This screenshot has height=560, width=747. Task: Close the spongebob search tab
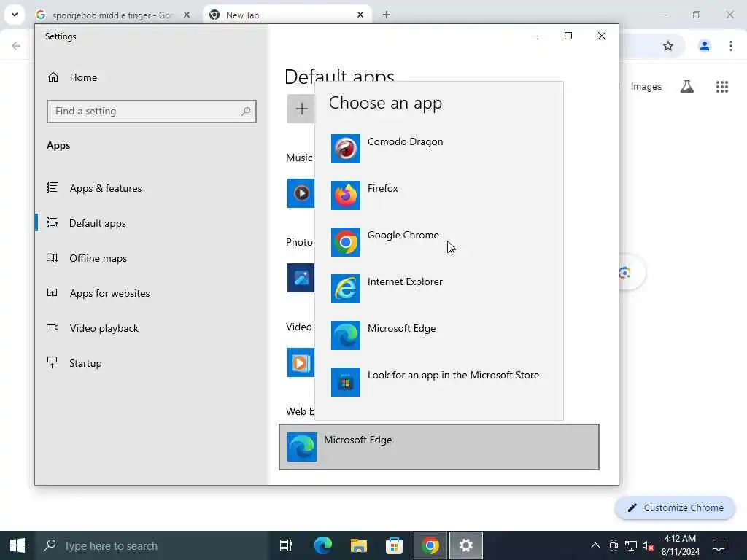click(x=187, y=15)
